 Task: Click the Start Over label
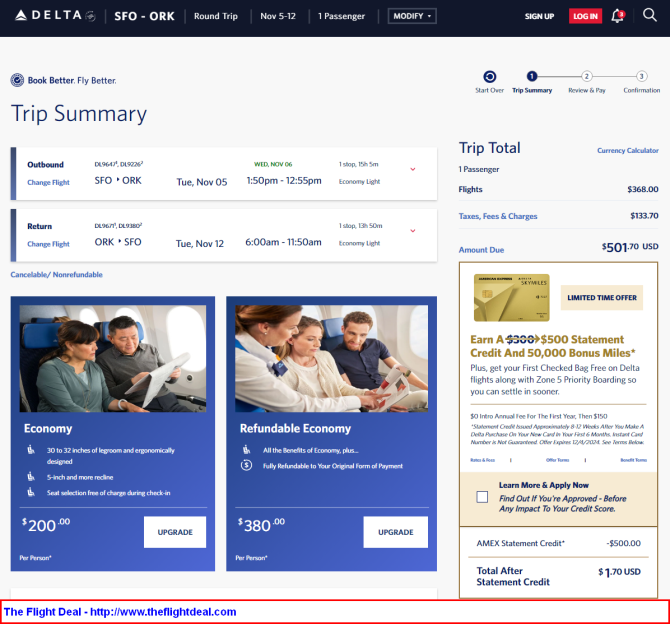pyautogui.click(x=490, y=90)
